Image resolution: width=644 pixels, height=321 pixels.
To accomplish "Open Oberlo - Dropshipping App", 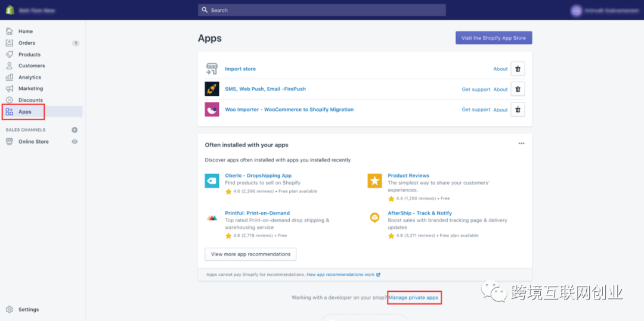I will [258, 176].
